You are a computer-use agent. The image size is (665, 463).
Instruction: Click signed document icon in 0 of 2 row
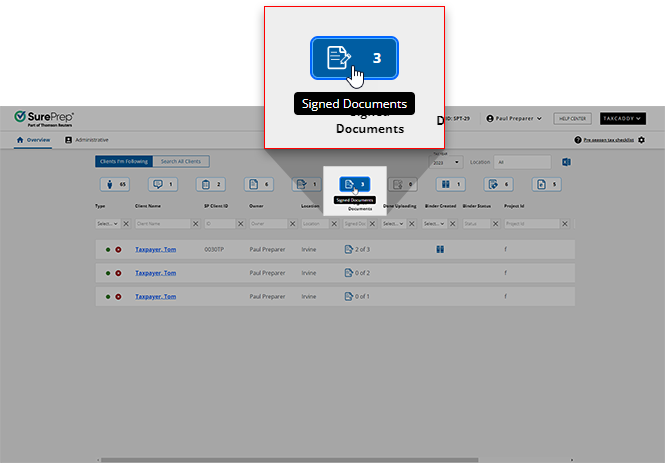349,273
